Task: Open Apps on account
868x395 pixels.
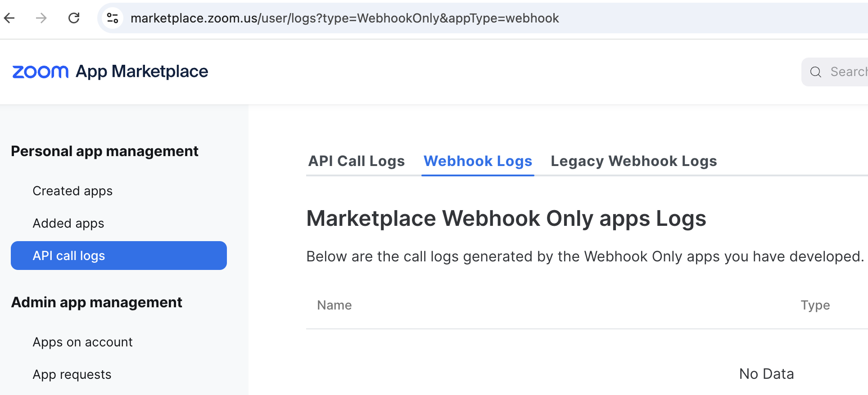Action: [x=82, y=342]
